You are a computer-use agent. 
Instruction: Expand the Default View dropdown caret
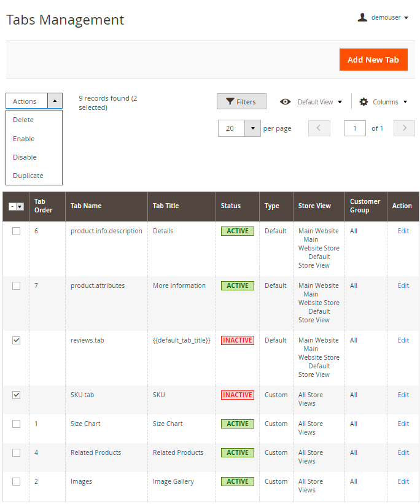click(340, 102)
